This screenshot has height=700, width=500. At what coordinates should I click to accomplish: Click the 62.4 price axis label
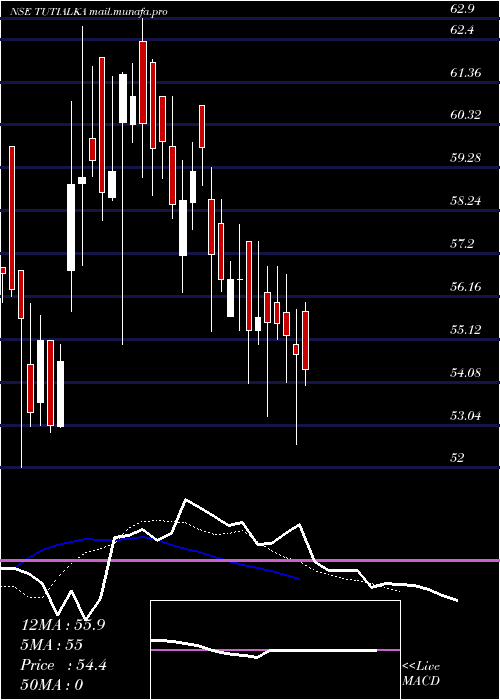[x=462, y=30]
